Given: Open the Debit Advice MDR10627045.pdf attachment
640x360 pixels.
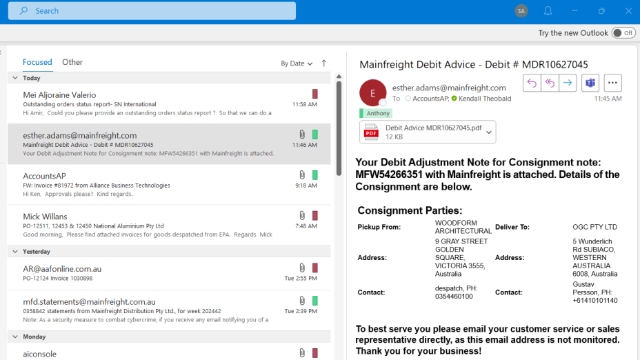Looking at the screenshot, I should [x=427, y=132].
